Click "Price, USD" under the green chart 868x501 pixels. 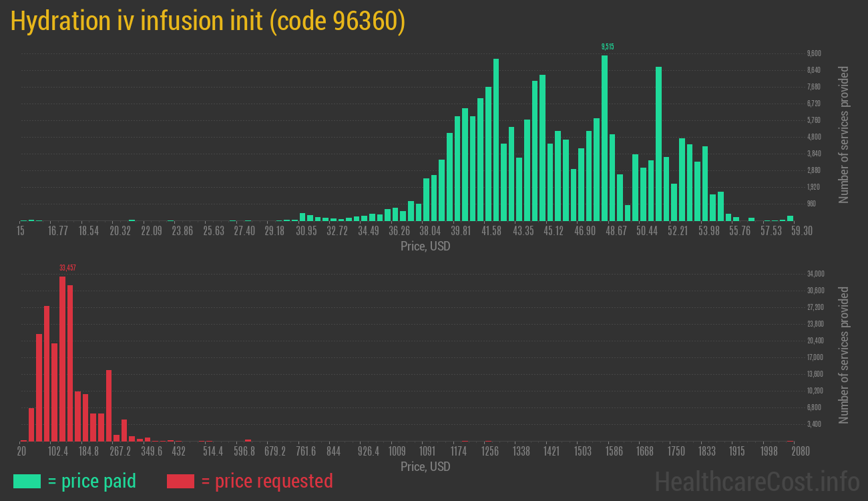tap(425, 246)
